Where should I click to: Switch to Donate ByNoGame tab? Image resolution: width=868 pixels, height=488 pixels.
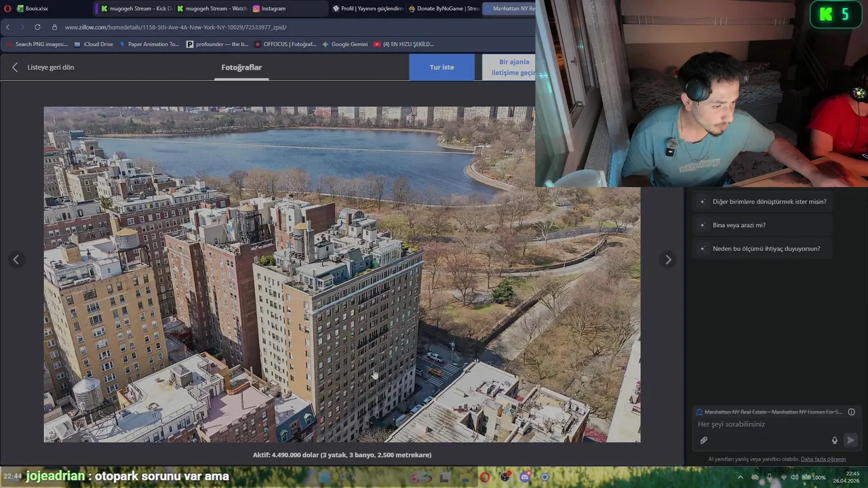coord(443,8)
